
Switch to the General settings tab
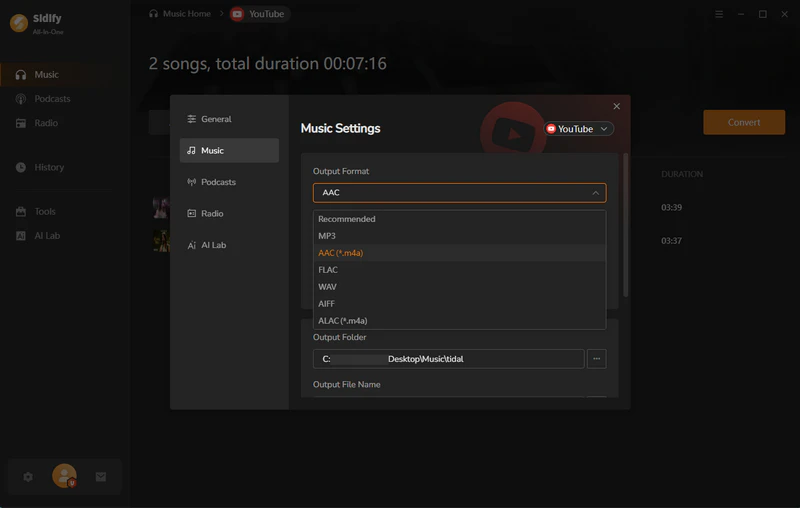coord(216,119)
